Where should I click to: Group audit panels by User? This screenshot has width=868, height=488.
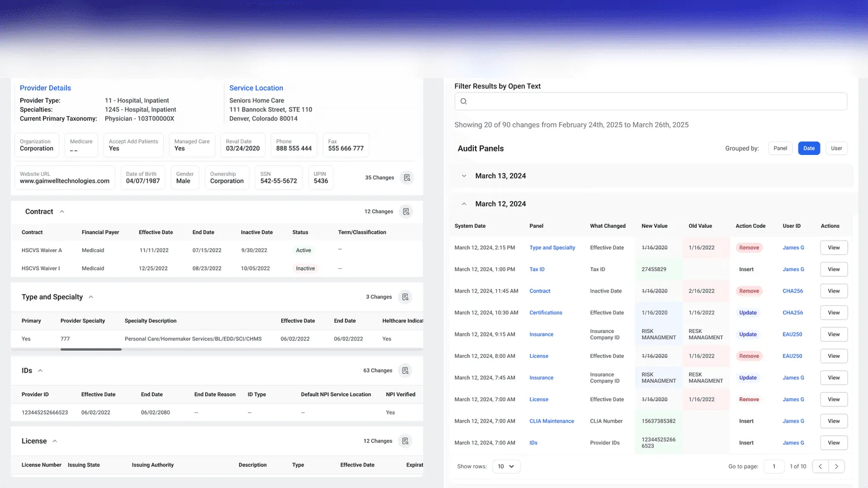[836, 148]
